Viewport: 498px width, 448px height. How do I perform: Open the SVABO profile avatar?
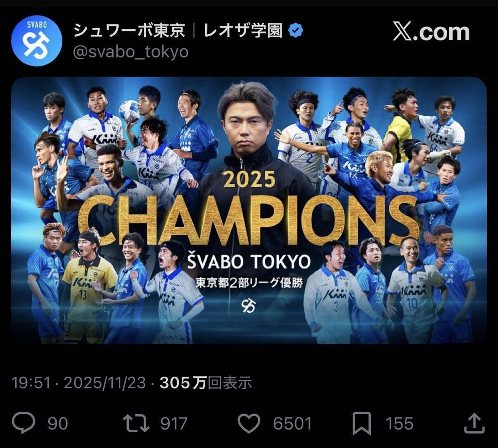click(x=36, y=42)
